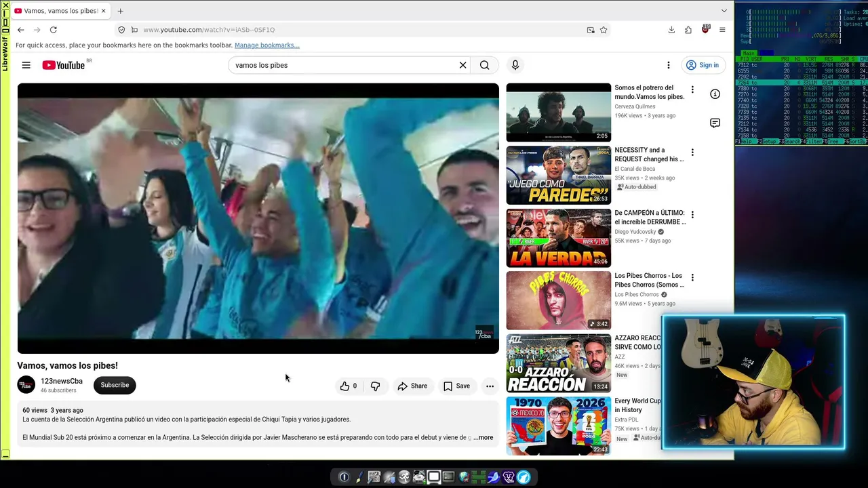Click F5 Tree in htop footer

[833, 142]
